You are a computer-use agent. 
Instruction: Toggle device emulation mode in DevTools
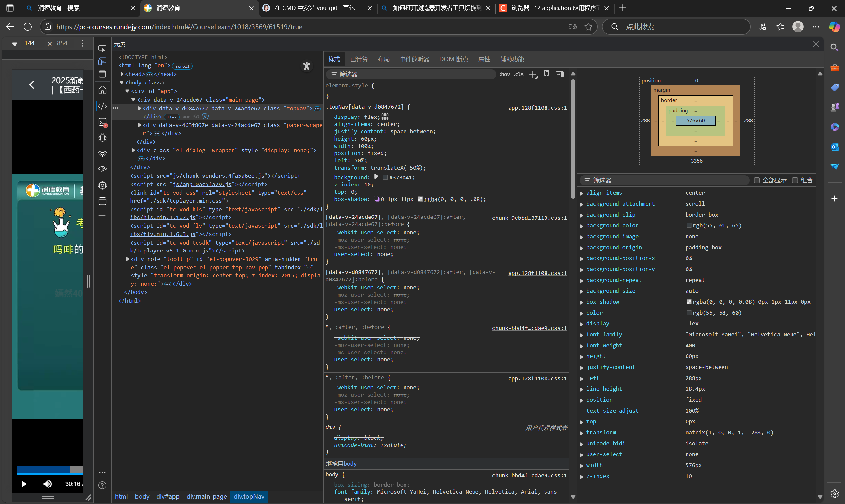tap(102, 61)
